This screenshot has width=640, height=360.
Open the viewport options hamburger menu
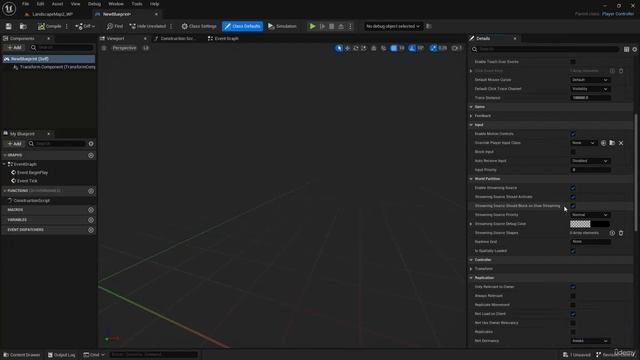104,48
